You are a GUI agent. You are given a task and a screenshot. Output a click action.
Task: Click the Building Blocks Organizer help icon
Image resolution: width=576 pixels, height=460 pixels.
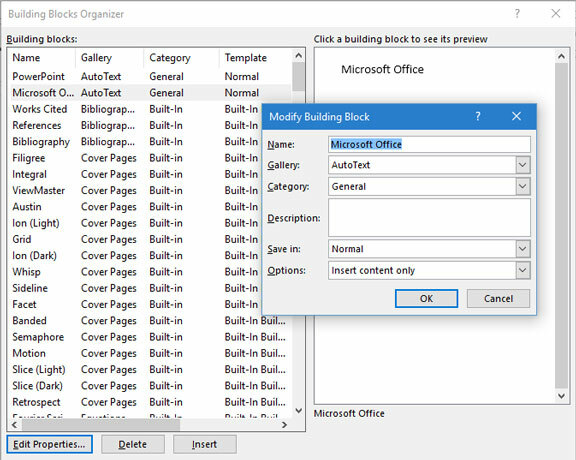tap(517, 14)
